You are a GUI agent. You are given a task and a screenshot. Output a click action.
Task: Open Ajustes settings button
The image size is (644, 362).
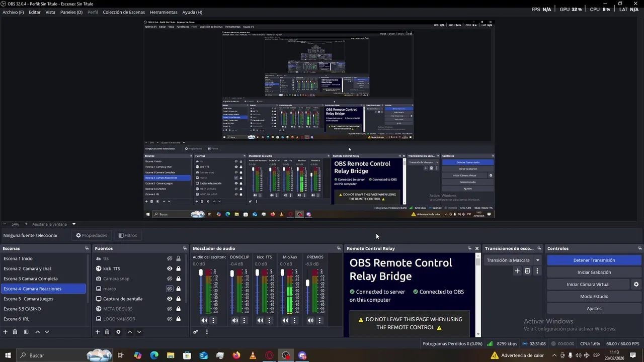(594, 309)
